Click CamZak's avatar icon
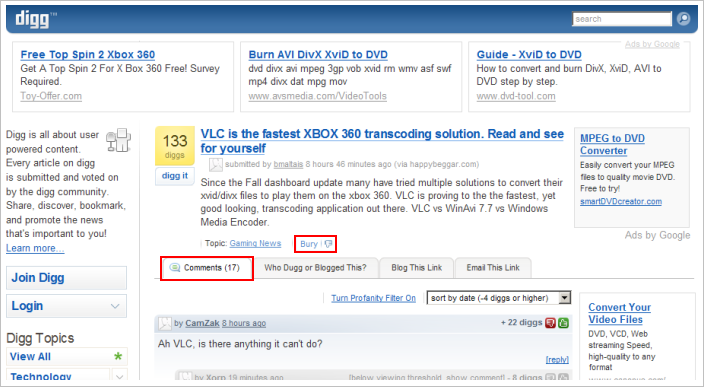 click(165, 323)
